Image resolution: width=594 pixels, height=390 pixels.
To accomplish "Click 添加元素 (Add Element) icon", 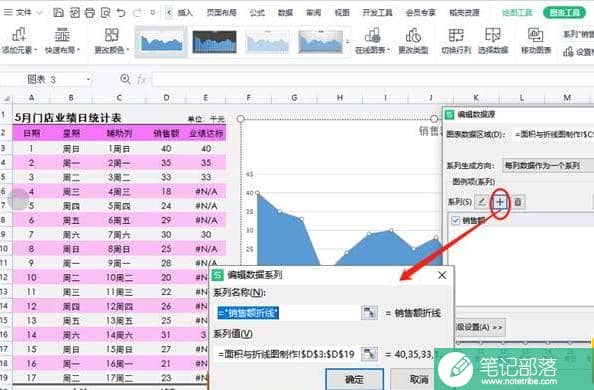I will 19,35.
